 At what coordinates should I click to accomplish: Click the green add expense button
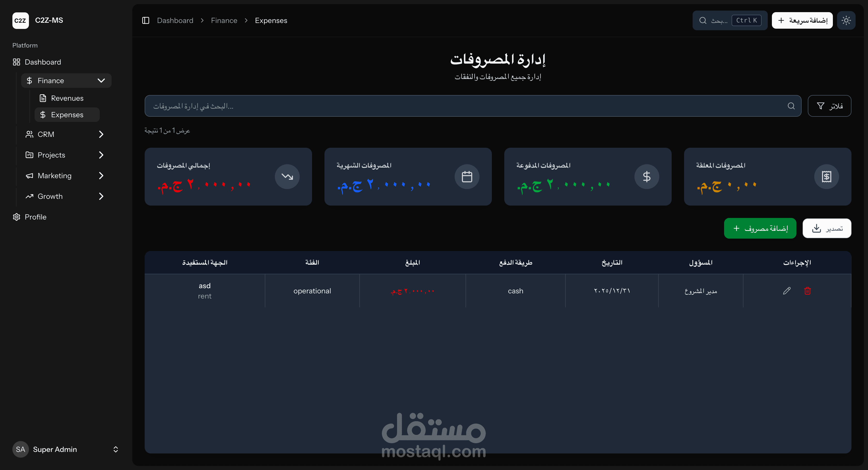click(760, 229)
